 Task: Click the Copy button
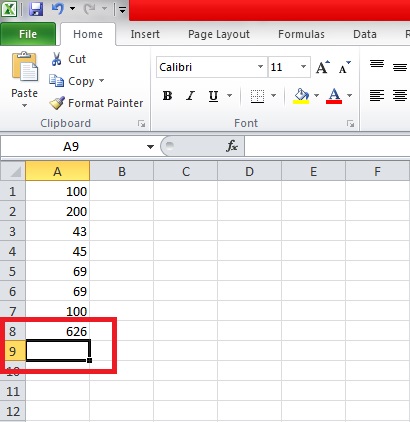tap(76, 81)
